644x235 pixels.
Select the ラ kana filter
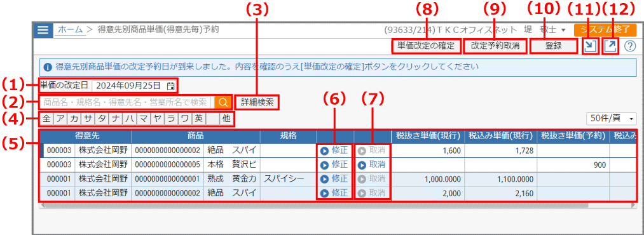[170, 119]
